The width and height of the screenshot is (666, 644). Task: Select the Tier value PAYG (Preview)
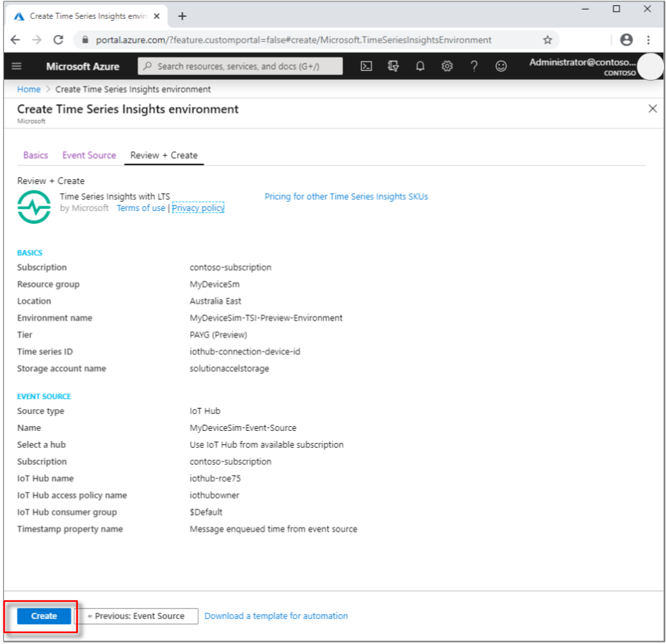click(219, 335)
